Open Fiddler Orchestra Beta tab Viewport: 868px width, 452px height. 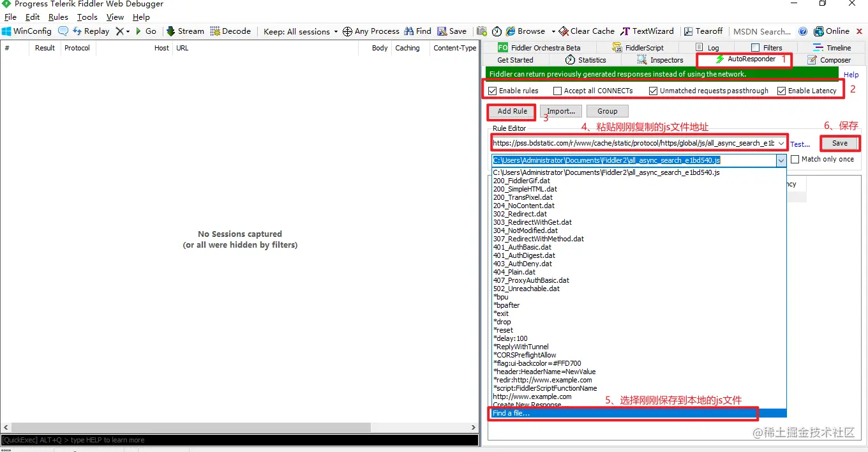coord(539,47)
